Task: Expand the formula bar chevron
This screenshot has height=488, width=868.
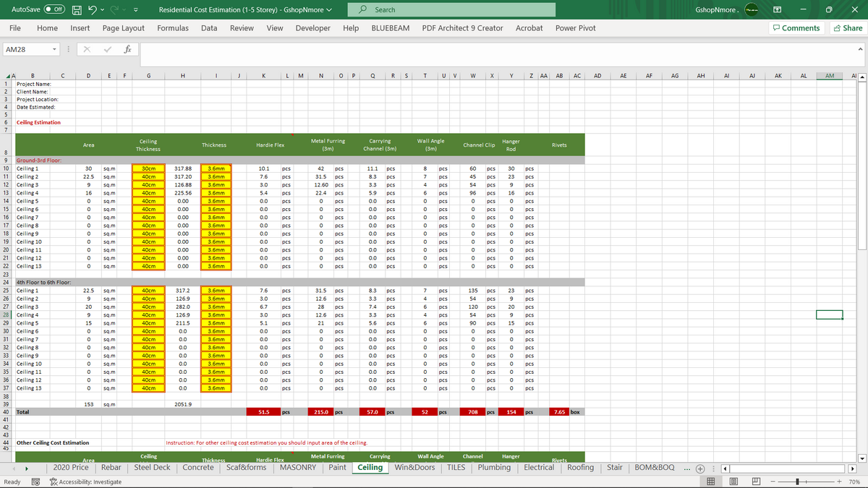Action: [860, 50]
